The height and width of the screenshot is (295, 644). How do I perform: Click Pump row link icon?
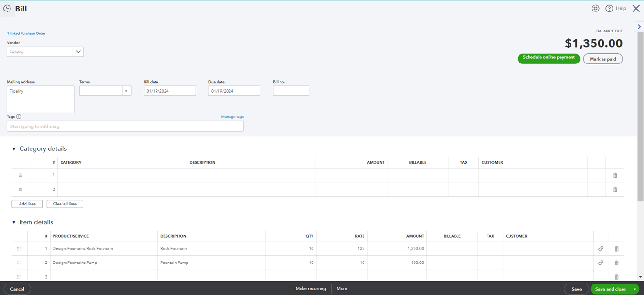(x=601, y=263)
